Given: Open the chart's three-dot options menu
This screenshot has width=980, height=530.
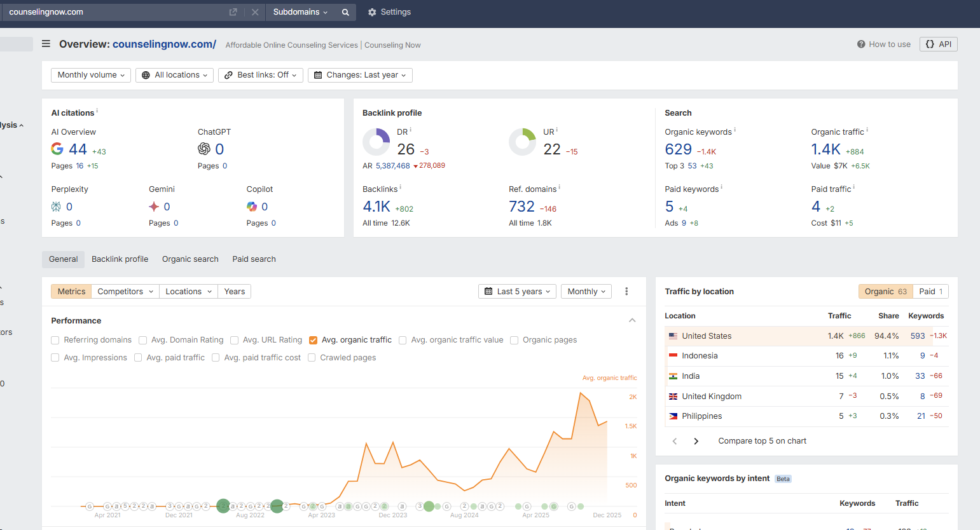Looking at the screenshot, I should click(x=626, y=291).
